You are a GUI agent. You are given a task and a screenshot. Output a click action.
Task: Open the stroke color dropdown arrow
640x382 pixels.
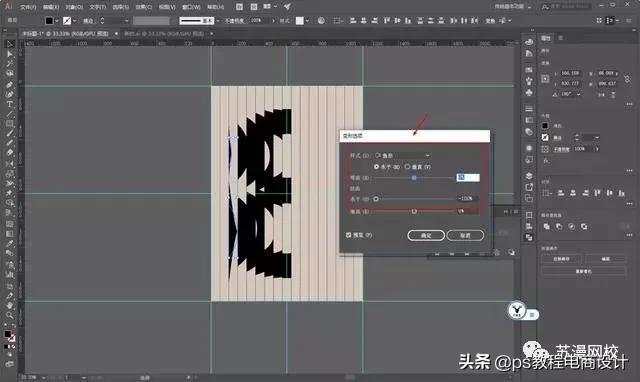(75, 20)
